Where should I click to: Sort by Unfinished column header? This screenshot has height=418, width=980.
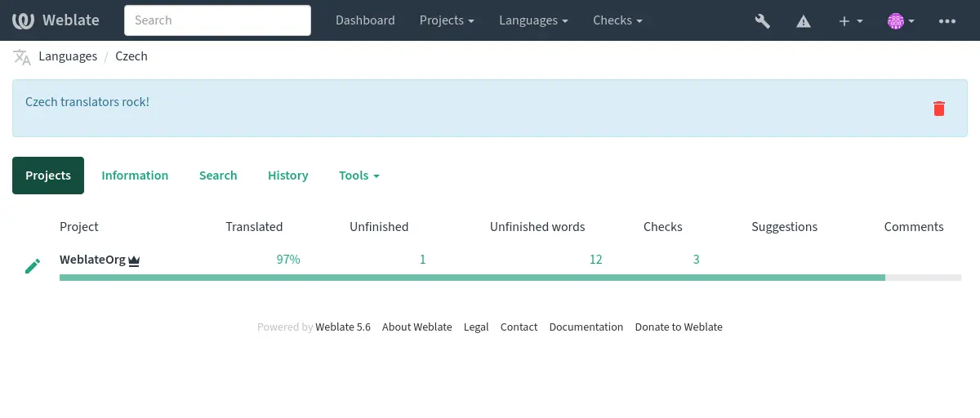click(x=379, y=227)
